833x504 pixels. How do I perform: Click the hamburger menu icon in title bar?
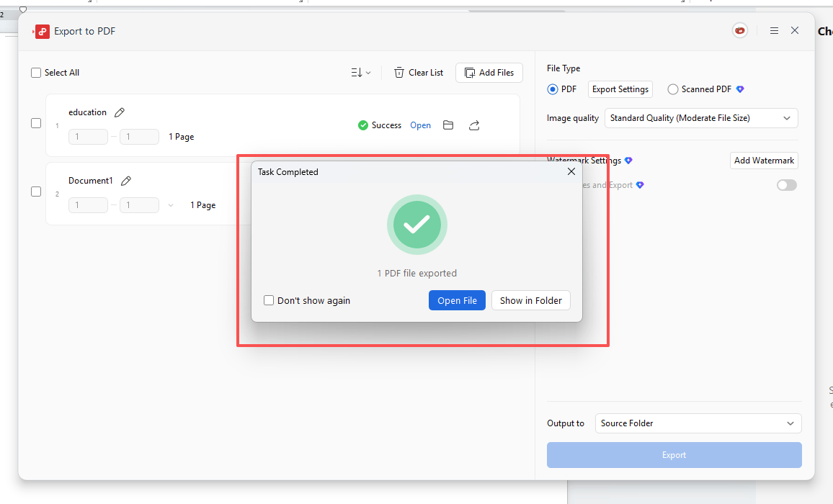pyautogui.click(x=774, y=31)
